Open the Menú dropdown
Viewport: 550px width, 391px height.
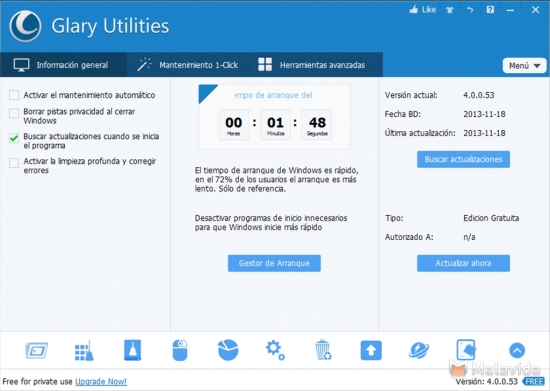click(524, 66)
